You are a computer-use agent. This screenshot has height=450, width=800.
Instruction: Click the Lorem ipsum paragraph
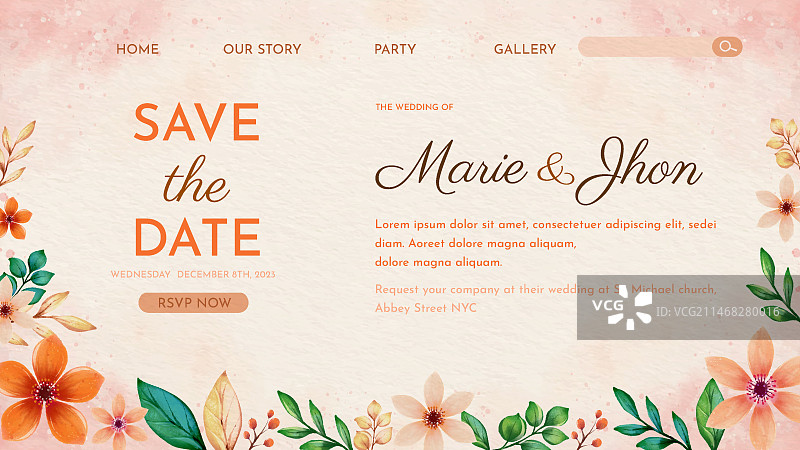pyautogui.click(x=545, y=243)
